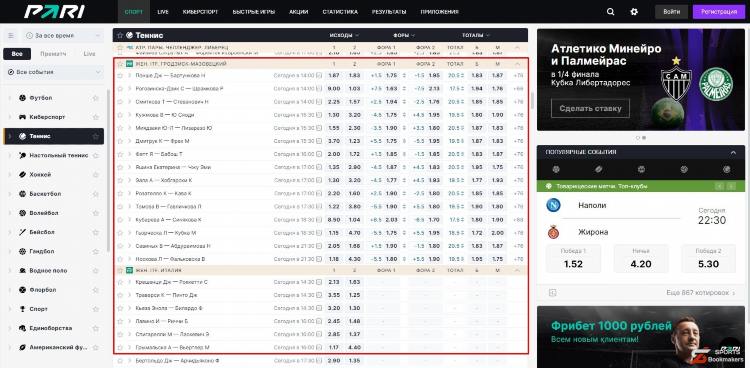Favorite the Жен. ITF. Италия tournament star
Viewport: 750px width, 368px height.
coord(120,270)
